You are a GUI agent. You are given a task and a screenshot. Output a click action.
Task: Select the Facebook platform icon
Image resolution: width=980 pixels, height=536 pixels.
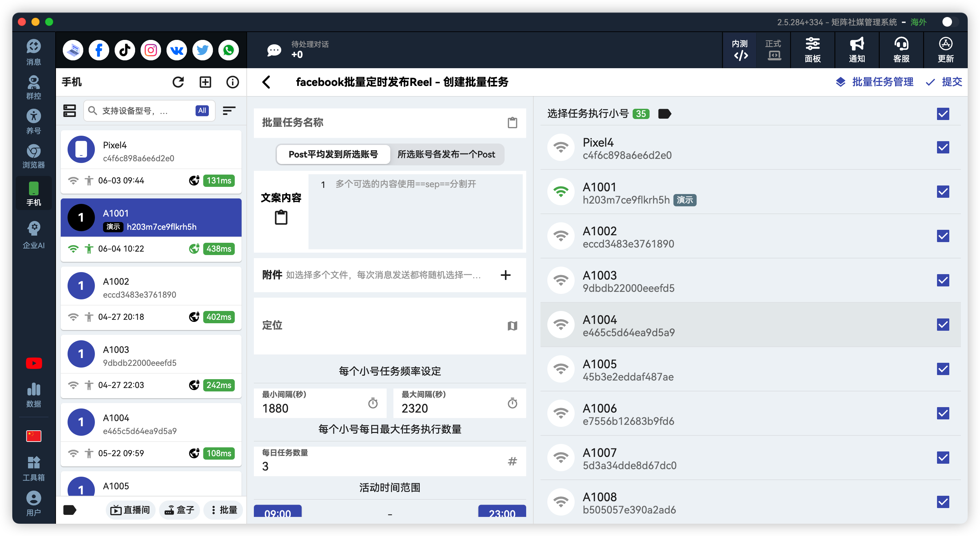click(99, 50)
